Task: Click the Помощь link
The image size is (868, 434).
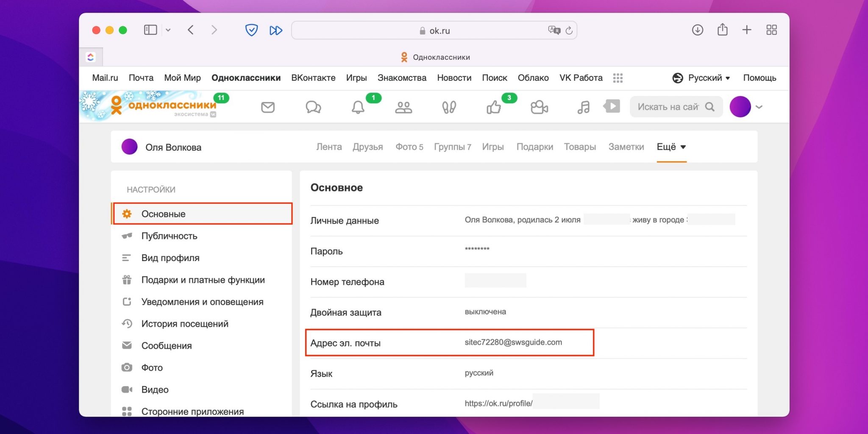Action: pyautogui.click(x=759, y=78)
